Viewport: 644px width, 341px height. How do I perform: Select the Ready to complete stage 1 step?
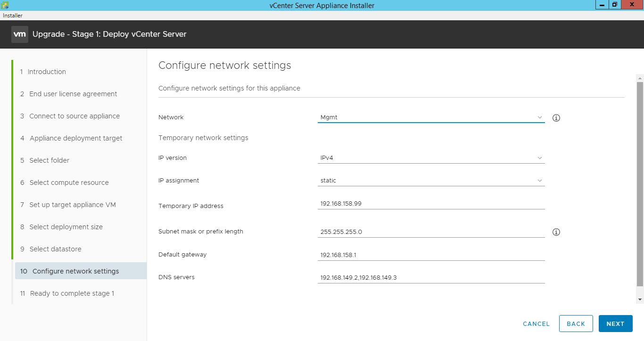72,293
